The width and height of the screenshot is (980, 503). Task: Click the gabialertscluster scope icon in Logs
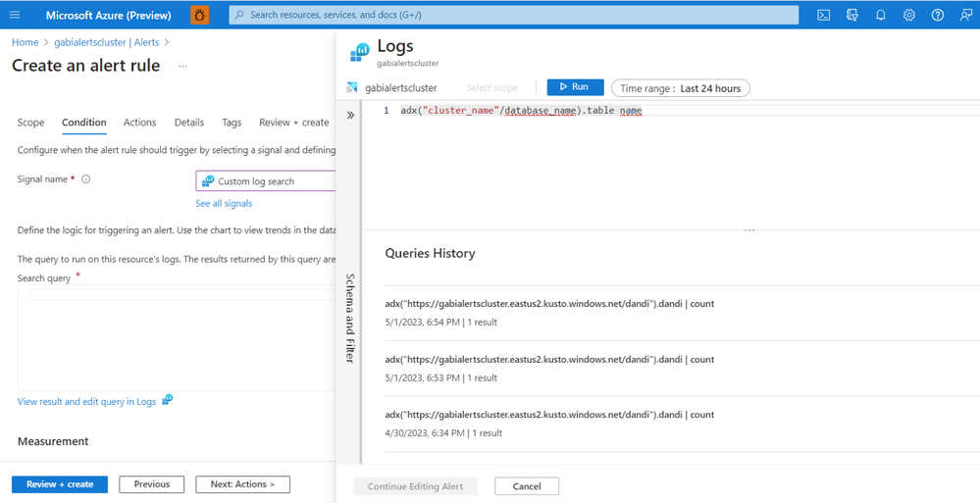pos(351,87)
